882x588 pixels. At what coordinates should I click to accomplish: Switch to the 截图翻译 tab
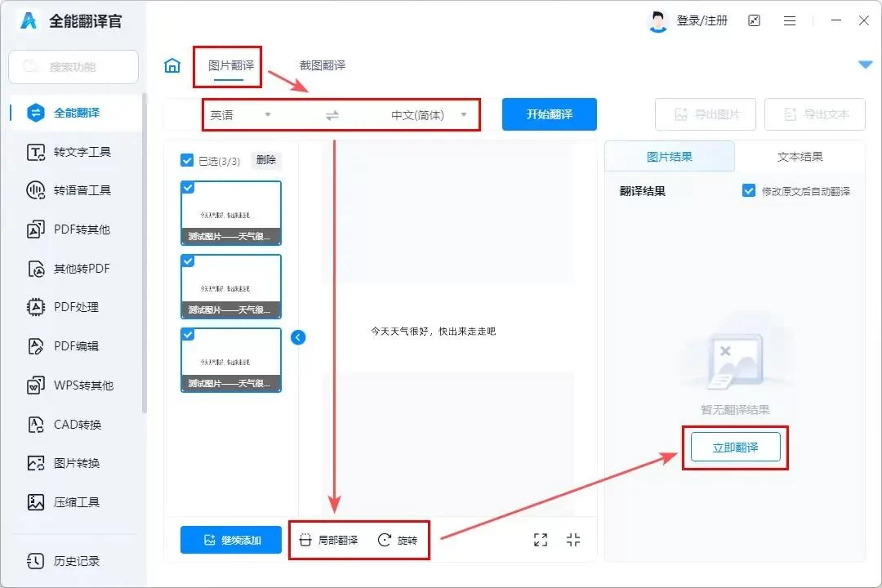322,65
